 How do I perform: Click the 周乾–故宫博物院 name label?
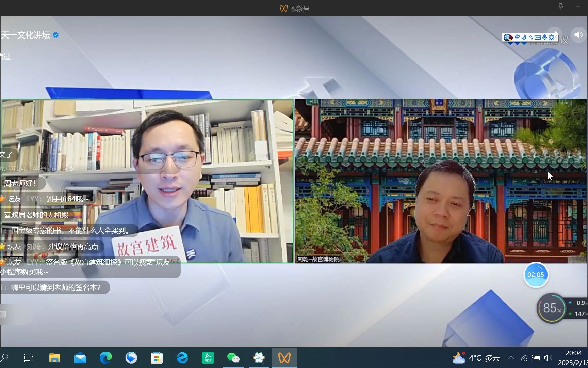[x=318, y=259]
